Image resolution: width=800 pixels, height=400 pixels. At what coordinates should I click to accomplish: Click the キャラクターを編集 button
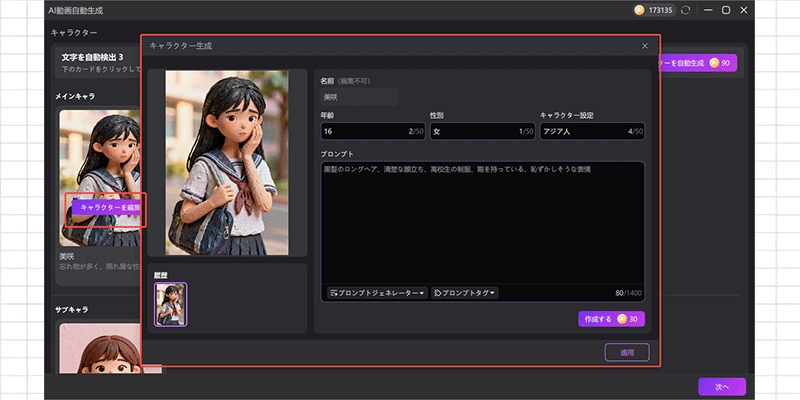pyautogui.click(x=106, y=207)
